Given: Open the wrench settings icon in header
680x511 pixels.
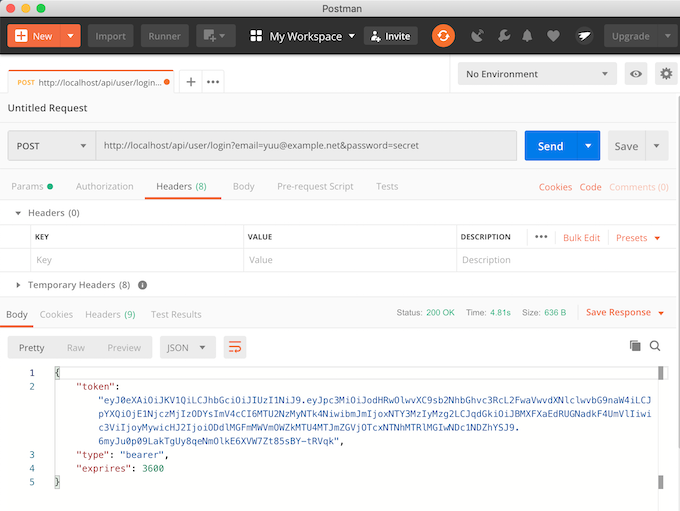Looking at the screenshot, I should 503,36.
